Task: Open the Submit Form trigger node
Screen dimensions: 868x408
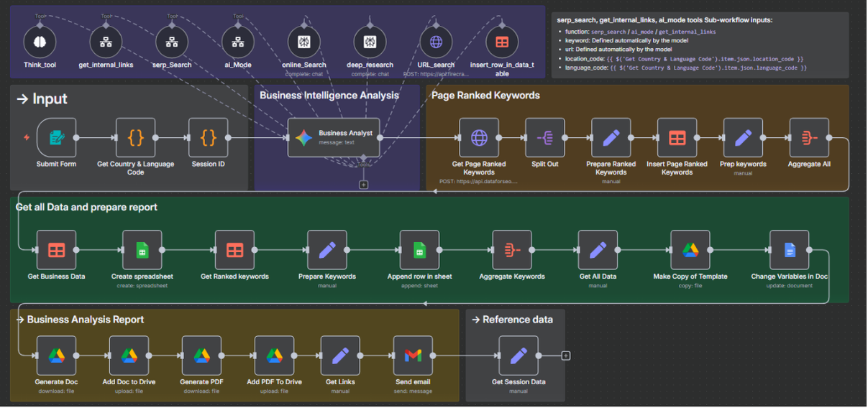Action: [57, 138]
